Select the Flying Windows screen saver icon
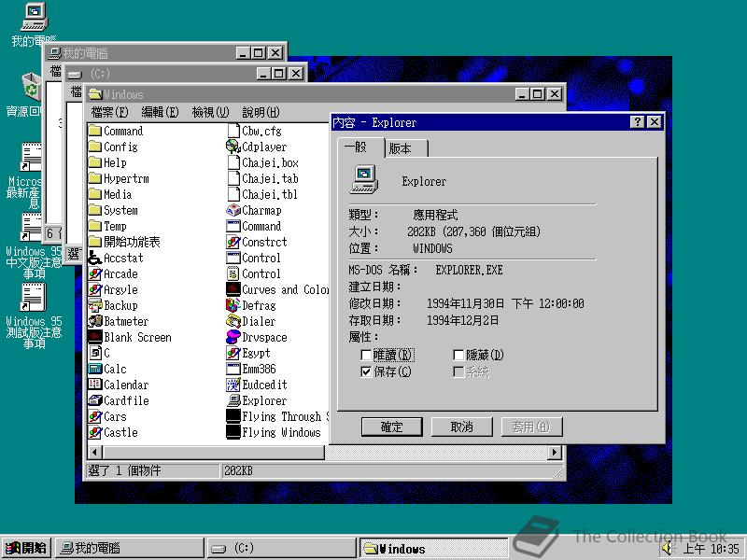This screenshot has height=560, width=747. pyautogui.click(x=233, y=432)
